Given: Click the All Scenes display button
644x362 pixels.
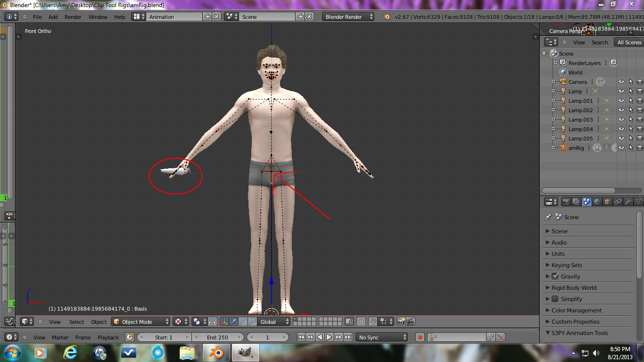Looking at the screenshot, I should tap(628, 42).
